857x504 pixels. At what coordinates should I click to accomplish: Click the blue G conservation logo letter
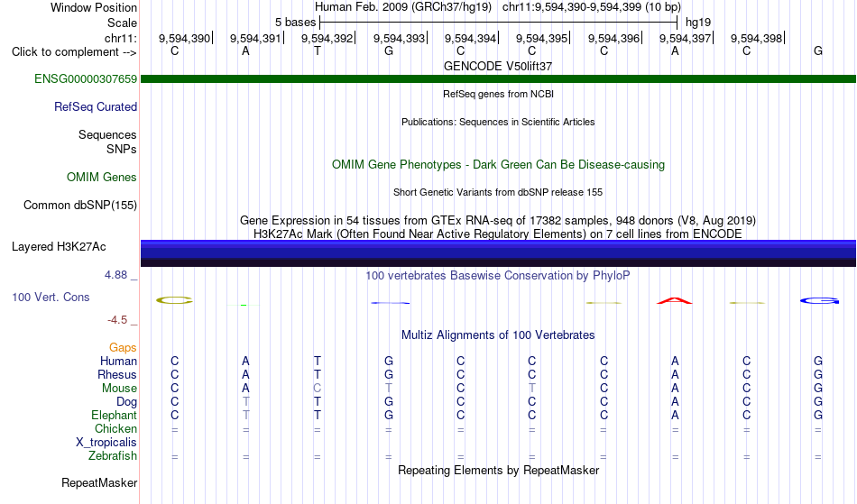click(819, 301)
